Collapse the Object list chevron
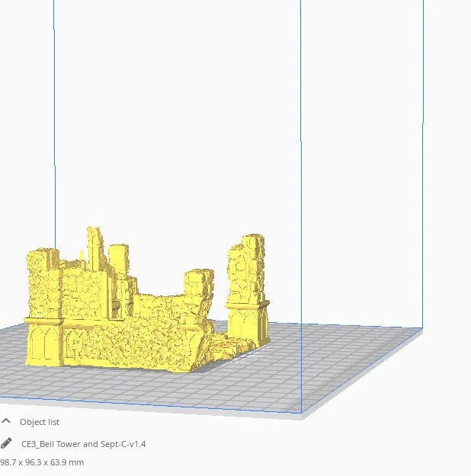This screenshot has height=476, width=471. click(6, 421)
